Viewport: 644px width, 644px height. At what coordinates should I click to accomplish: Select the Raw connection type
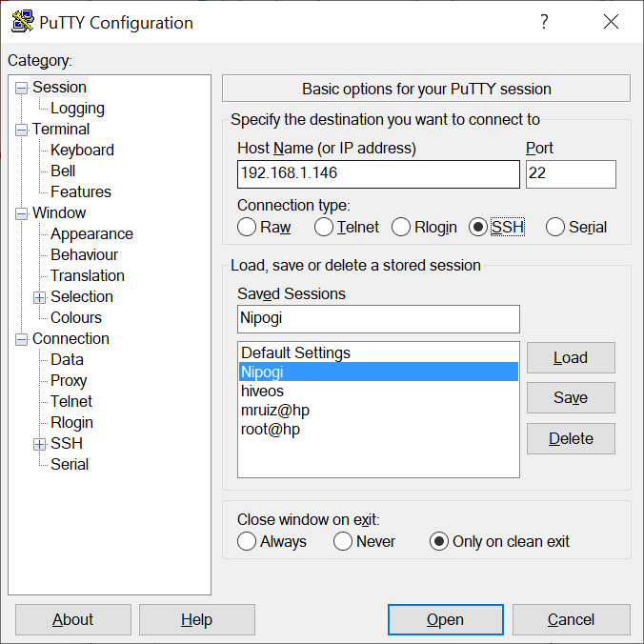tap(247, 227)
